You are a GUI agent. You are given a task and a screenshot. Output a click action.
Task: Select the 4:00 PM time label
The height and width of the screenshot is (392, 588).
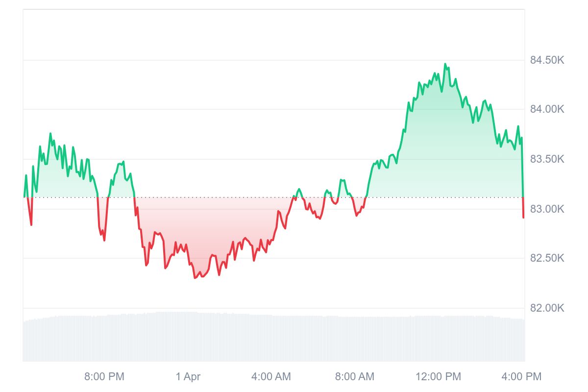[x=521, y=377]
